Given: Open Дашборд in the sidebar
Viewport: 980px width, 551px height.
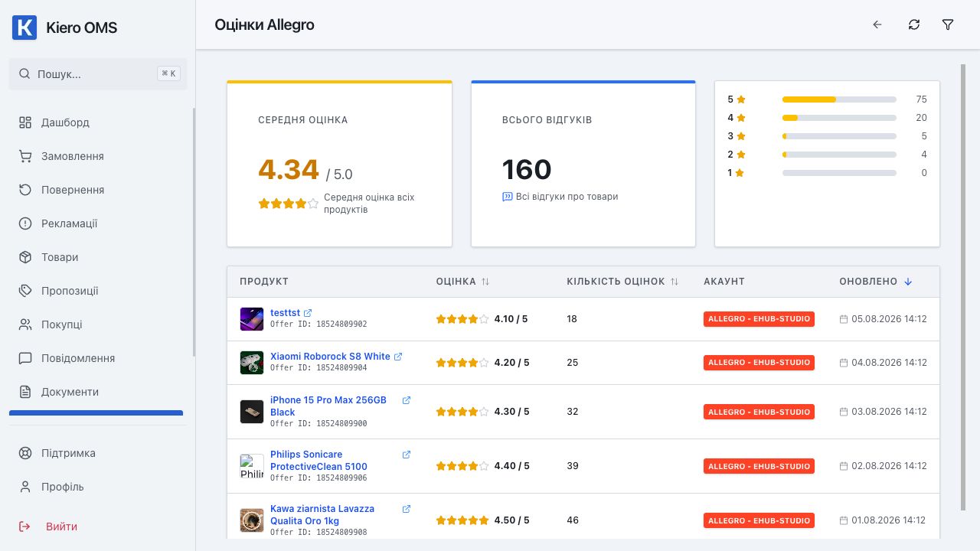Looking at the screenshot, I should coord(96,122).
